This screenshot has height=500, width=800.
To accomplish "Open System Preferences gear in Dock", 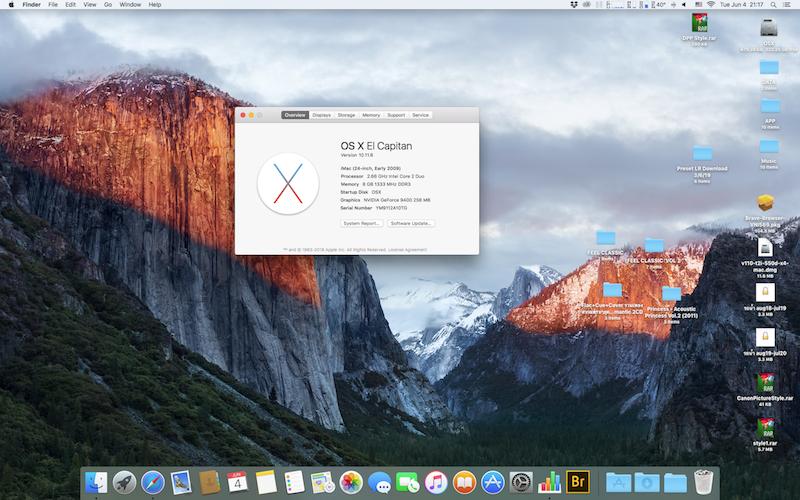I will point(521,482).
